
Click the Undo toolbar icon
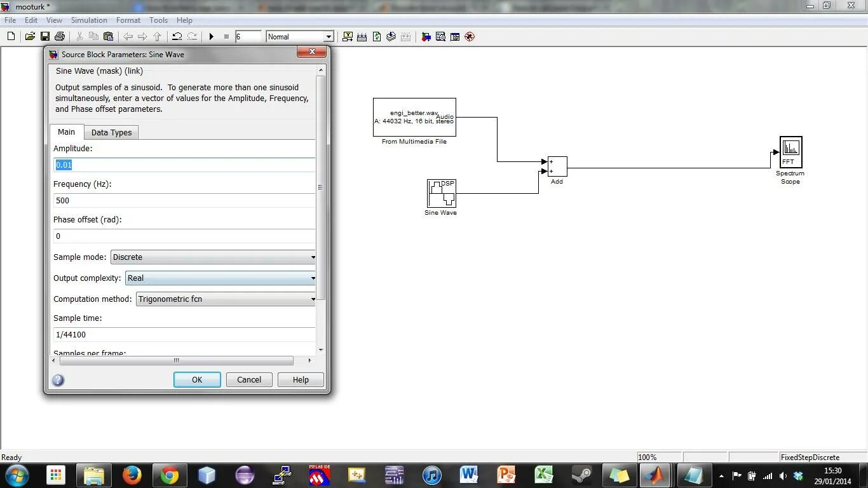click(x=177, y=37)
